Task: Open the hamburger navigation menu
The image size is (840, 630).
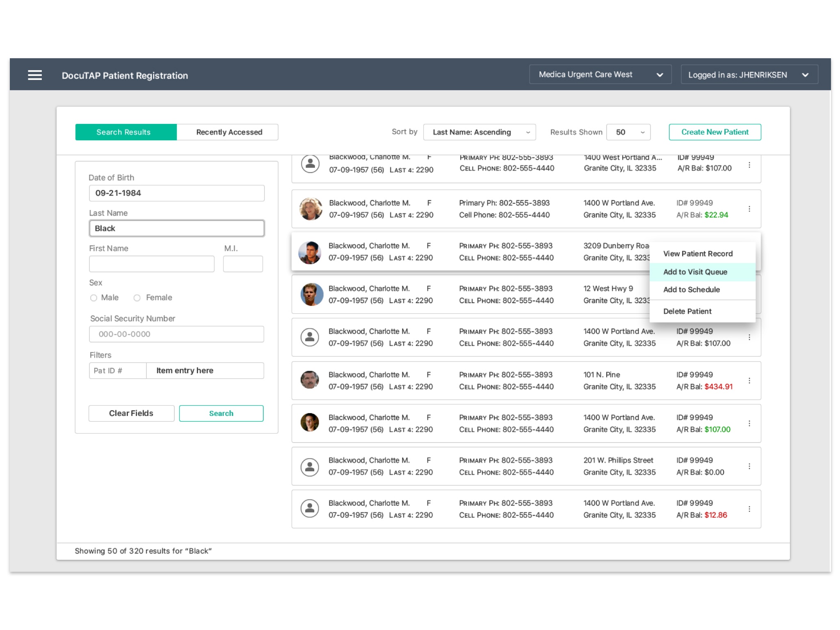Action: 35,75
